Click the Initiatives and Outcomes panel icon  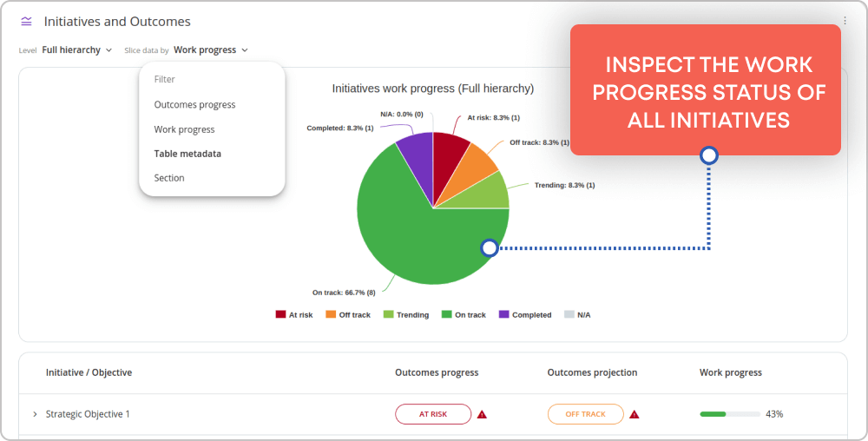click(x=26, y=22)
